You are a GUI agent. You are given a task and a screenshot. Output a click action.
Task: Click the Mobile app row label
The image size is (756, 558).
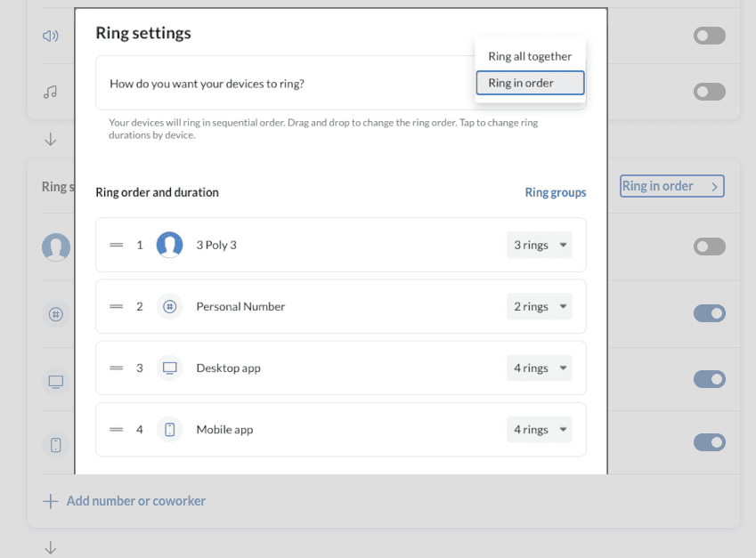click(x=224, y=429)
